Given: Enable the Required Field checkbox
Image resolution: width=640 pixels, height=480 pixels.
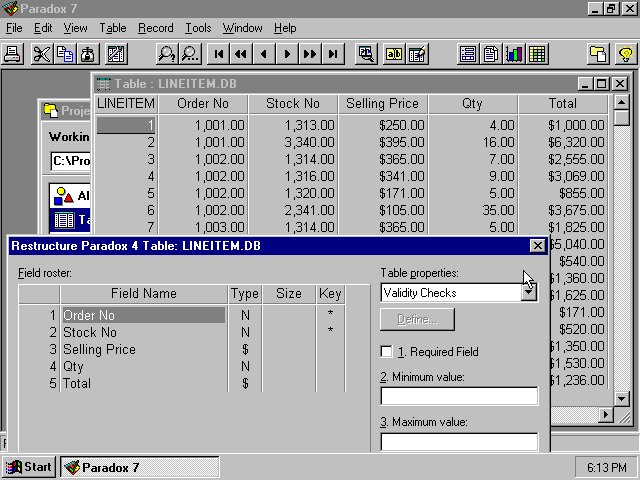Looking at the screenshot, I should 387,352.
